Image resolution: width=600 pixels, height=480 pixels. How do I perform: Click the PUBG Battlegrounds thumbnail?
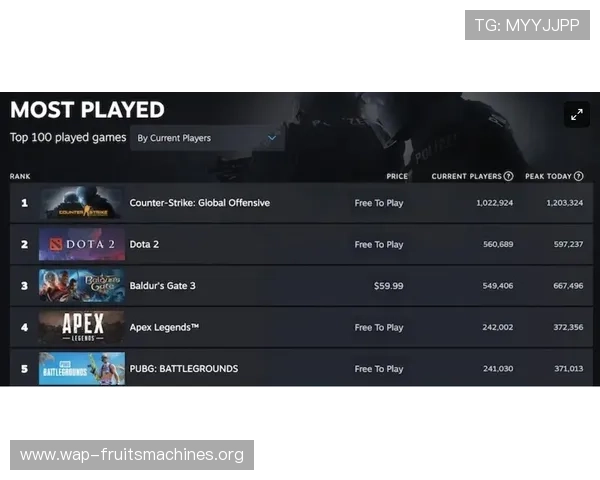pos(82,368)
